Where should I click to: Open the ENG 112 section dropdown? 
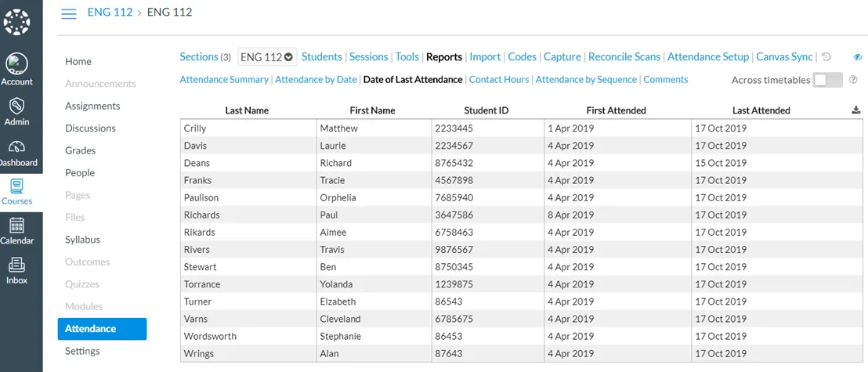pos(267,57)
